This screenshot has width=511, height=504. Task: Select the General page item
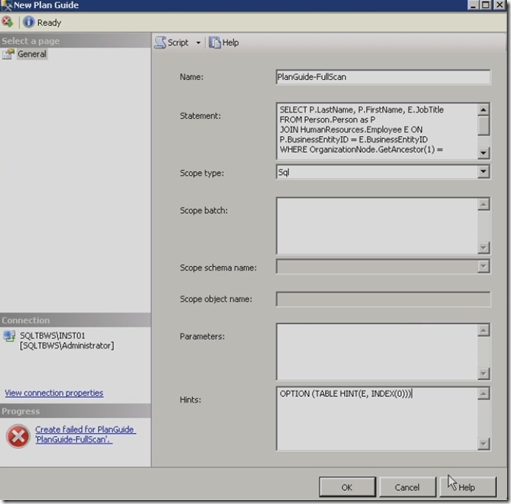coord(32,54)
